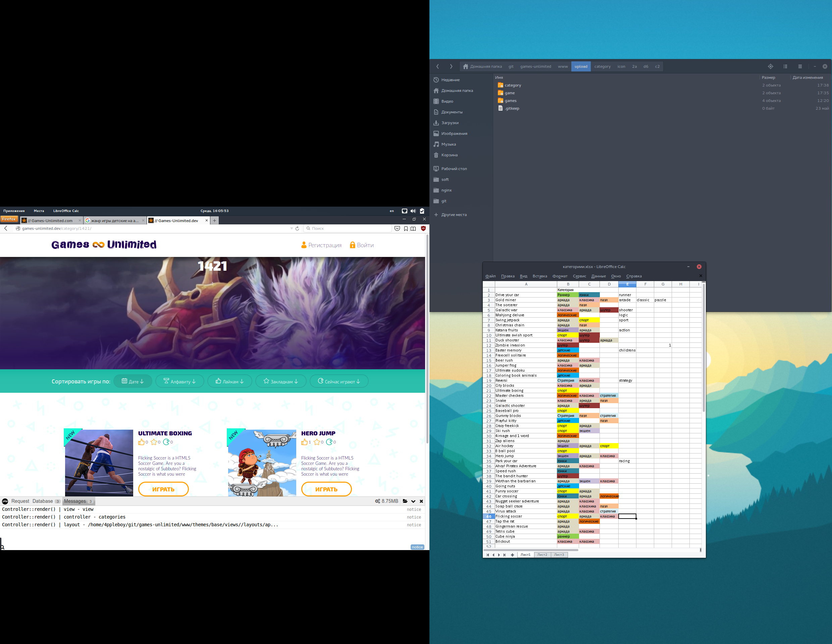Reload the Games-Unlimited.dev page
The width and height of the screenshot is (832, 644).
298,228
